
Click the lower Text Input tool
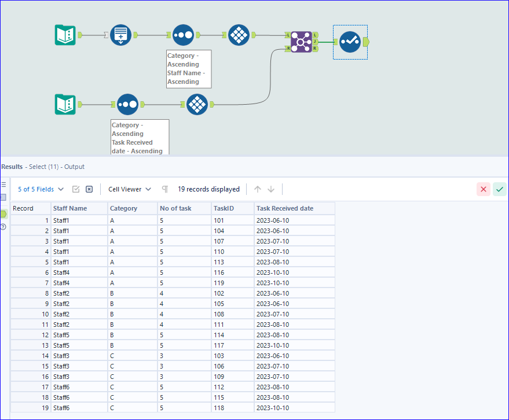pyautogui.click(x=65, y=105)
